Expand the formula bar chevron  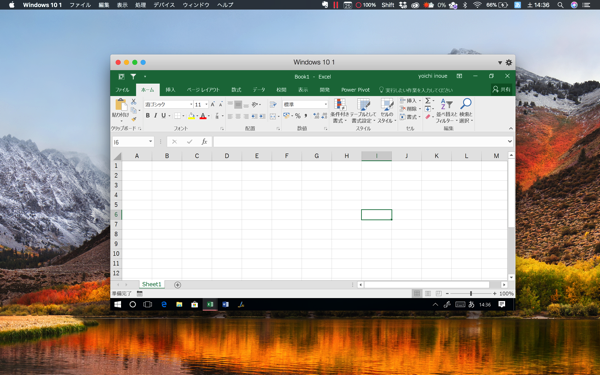point(510,142)
